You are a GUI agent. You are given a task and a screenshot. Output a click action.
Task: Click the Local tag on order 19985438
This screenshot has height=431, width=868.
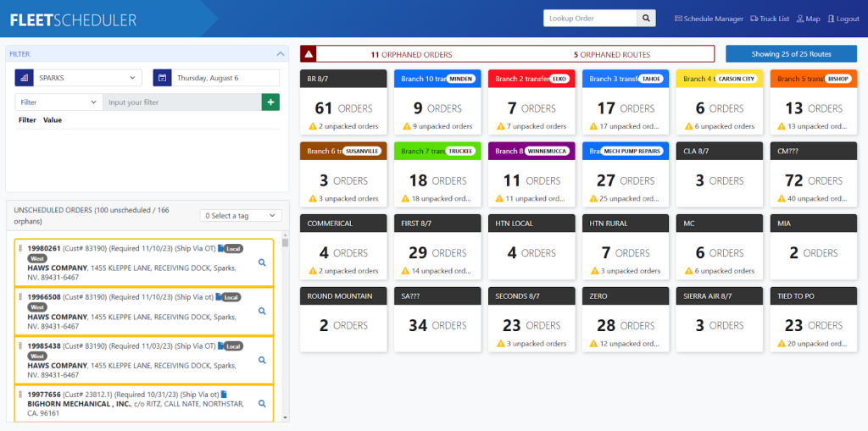233,346
